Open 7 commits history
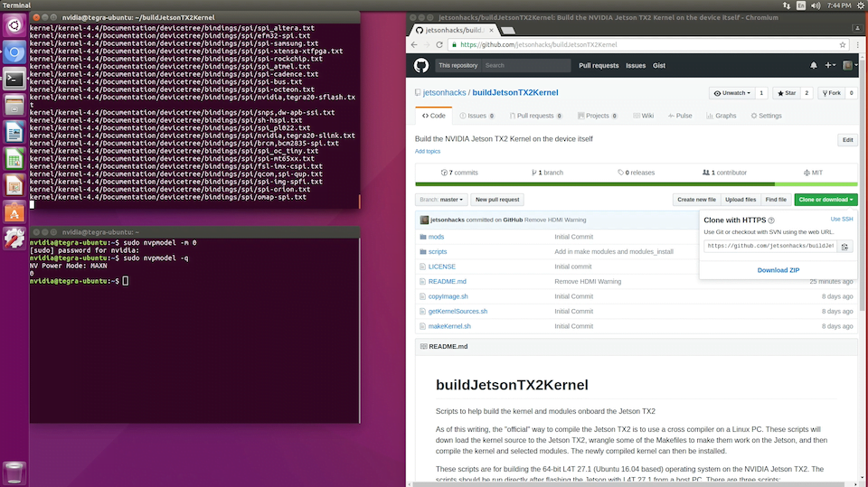This screenshot has width=868, height=487. pos(459,173)
